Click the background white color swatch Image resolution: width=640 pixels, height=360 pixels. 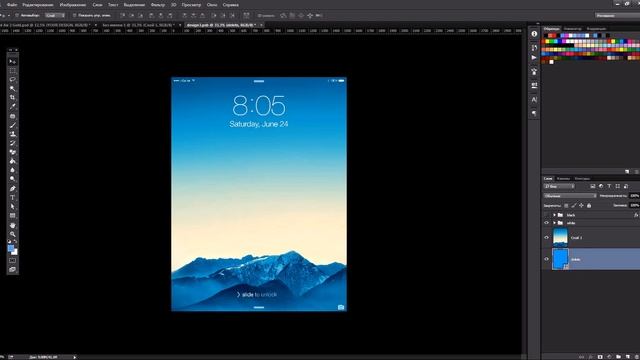pyautogui.click(x=15, y=252)
